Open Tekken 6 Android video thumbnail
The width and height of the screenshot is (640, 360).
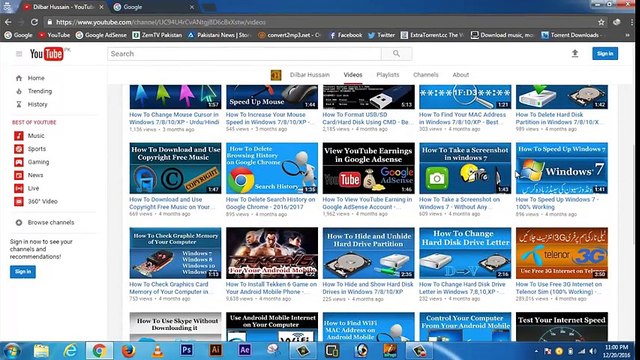click(x=272, y=253)
